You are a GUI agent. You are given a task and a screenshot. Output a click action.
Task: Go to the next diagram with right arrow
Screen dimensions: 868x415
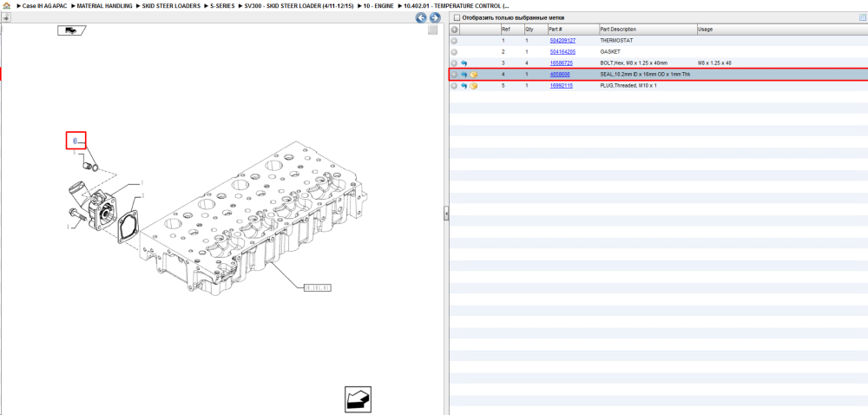pyautogui.click(x=435, y=17)
